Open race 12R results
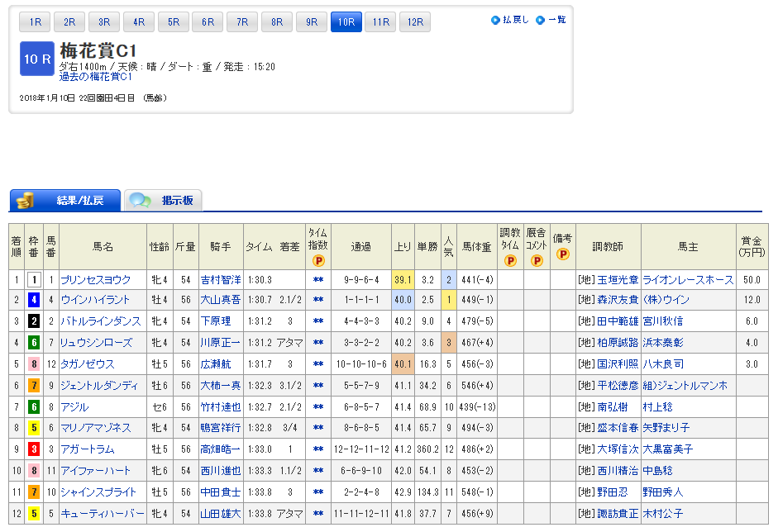The width and height of the screenshot is (778, 532). pyautogui.click(x=414, y=22)
